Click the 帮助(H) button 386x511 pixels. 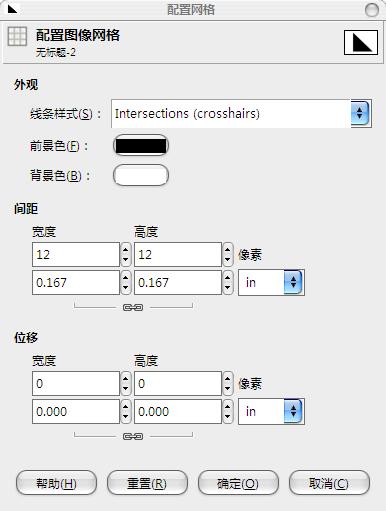[56, 483]
